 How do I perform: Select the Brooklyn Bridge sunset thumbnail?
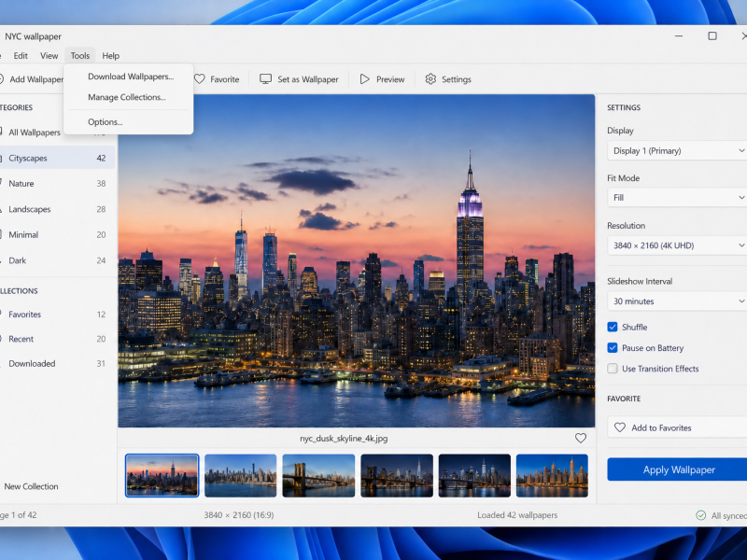tap(318, 475)
